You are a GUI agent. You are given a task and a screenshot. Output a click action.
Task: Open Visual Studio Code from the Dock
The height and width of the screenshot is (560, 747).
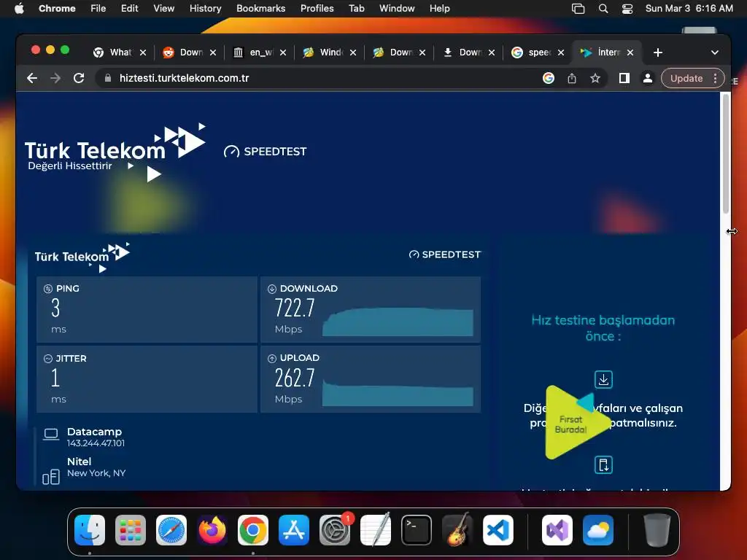[x=498, y=530]
